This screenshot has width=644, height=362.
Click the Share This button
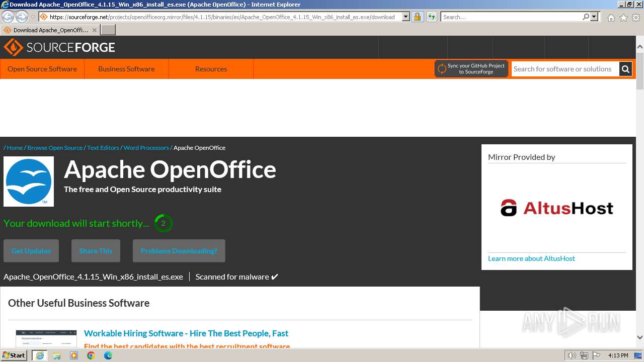96,251
